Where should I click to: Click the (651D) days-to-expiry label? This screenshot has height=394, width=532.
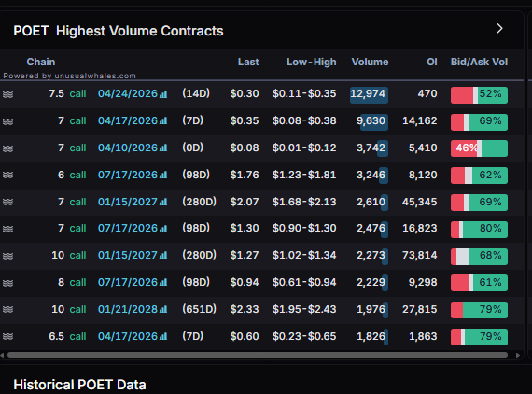[199, 309]
